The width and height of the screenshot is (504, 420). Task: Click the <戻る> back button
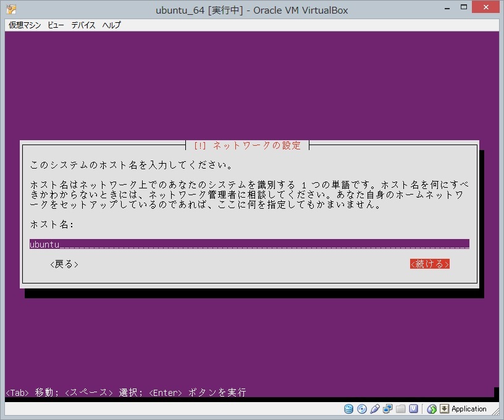click(x=64, y=264)
